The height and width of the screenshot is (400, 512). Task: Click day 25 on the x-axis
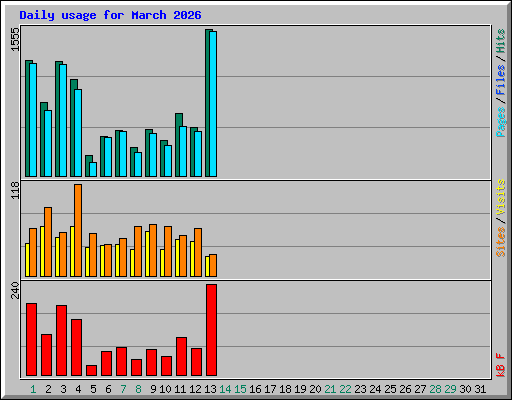tap(390, 389)
